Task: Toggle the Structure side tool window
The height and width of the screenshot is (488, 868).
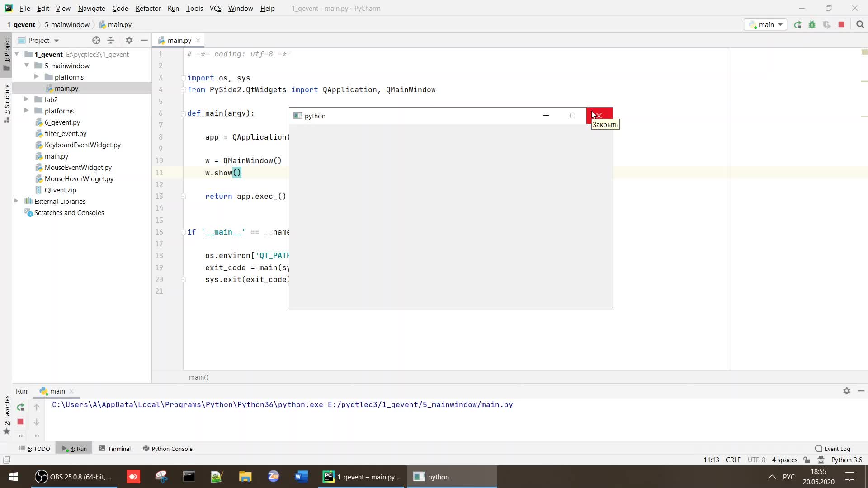Action: point(7,103)
